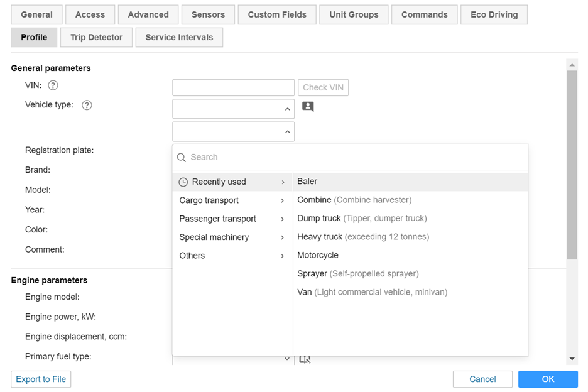Click the VIN input field
This screenshot has height=392, width=588.
[233, 87]
